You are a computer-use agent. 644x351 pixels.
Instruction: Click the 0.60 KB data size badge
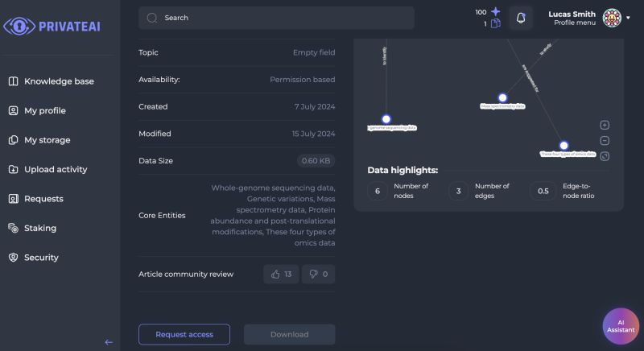[x=316, y=160]
